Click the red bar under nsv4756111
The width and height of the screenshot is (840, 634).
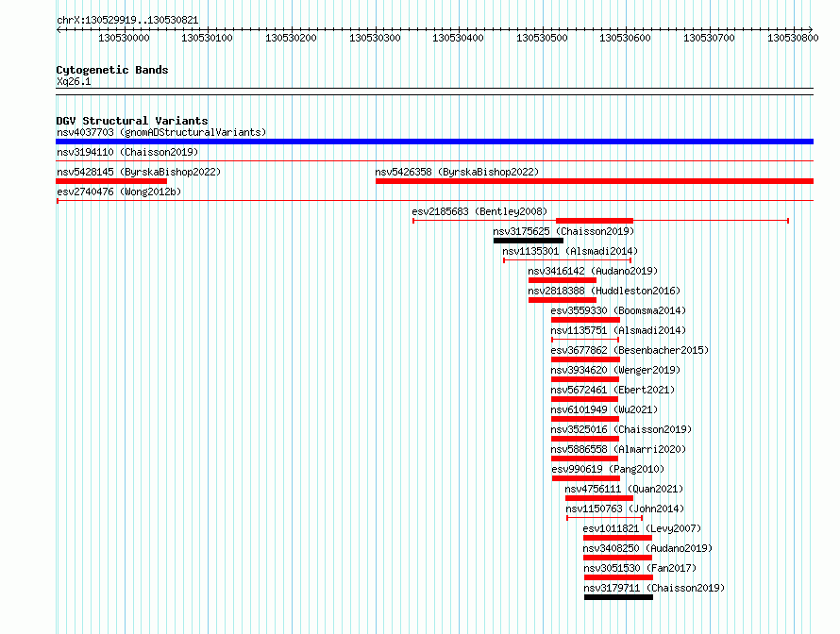tap(599, 498)
